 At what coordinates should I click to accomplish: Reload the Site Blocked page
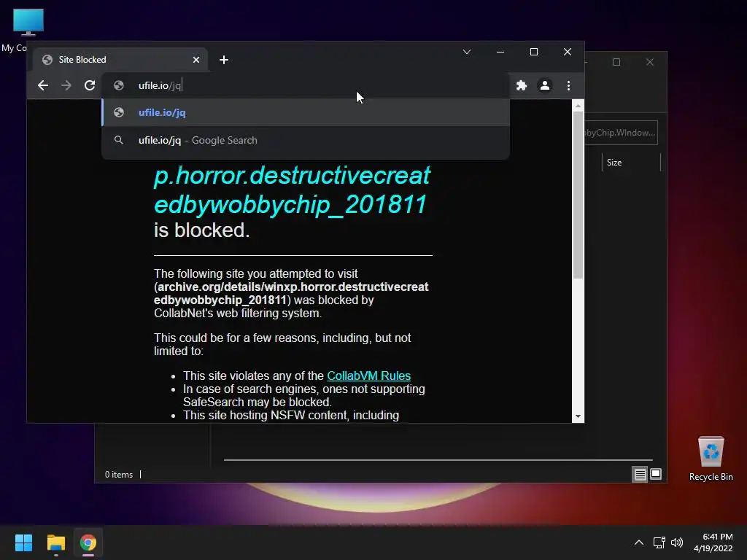(90, 85)
